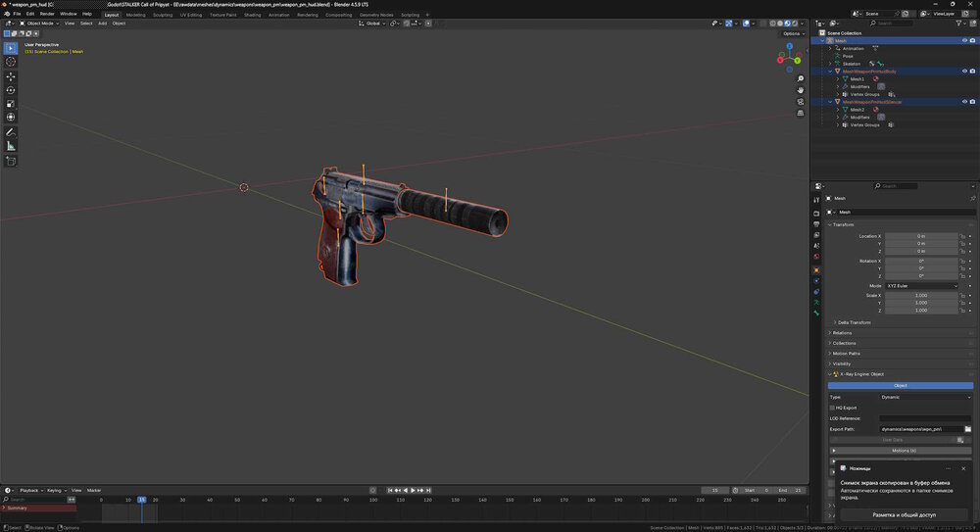Open the Object Mode dropdown
Screen dimensions: 980x532
pos(39,24)
